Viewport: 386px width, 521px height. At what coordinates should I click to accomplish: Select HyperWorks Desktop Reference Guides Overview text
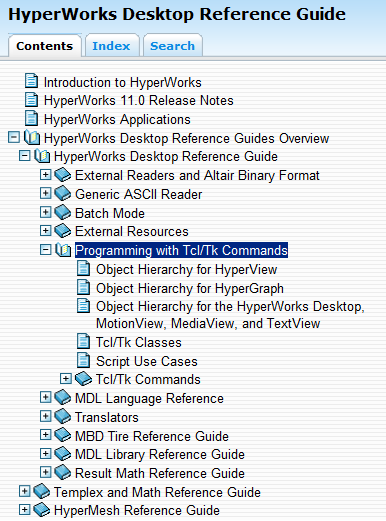[186, 138]
